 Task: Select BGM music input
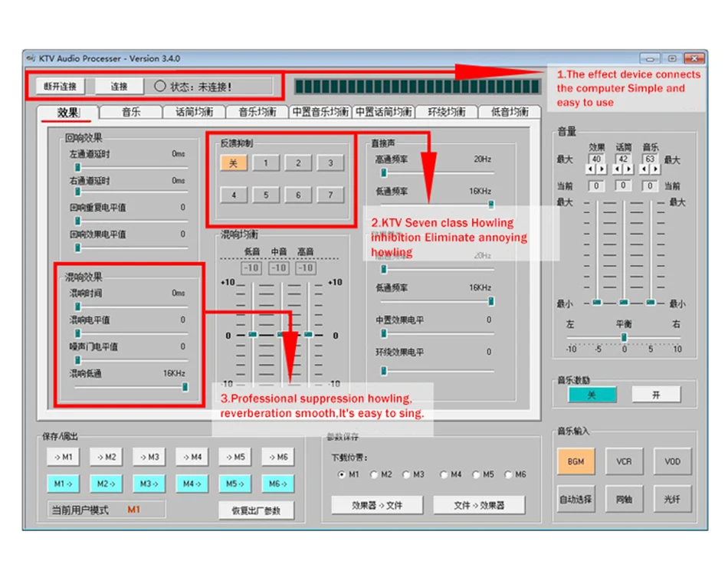[x=576, y=461]
